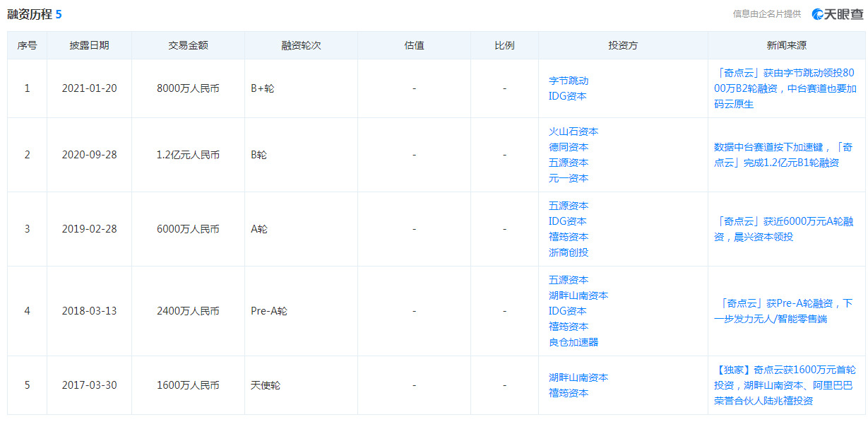Select the 序号 column header
Screen dimensions: 868x422
[x=28, y=45]
